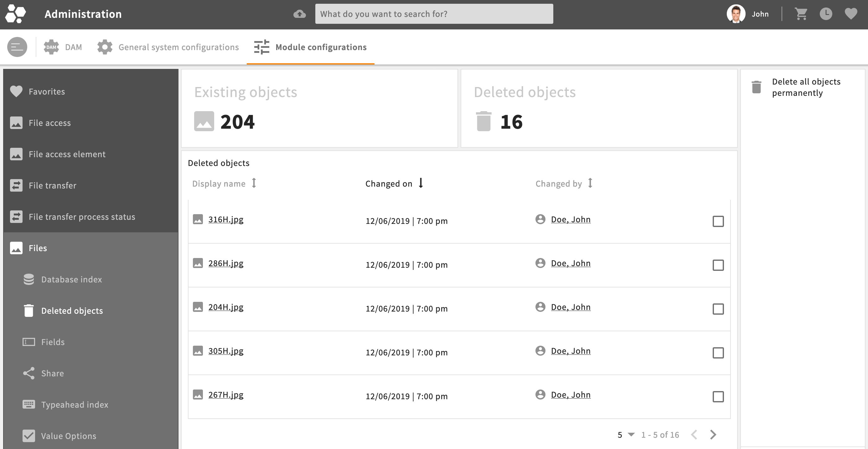
Task: Open the 286H.jpg file link
Action: (226, 263)
